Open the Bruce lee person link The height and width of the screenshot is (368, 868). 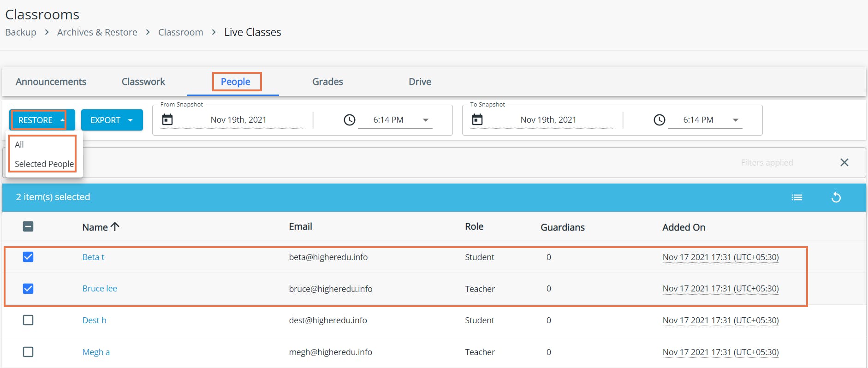tap(100, 288)
